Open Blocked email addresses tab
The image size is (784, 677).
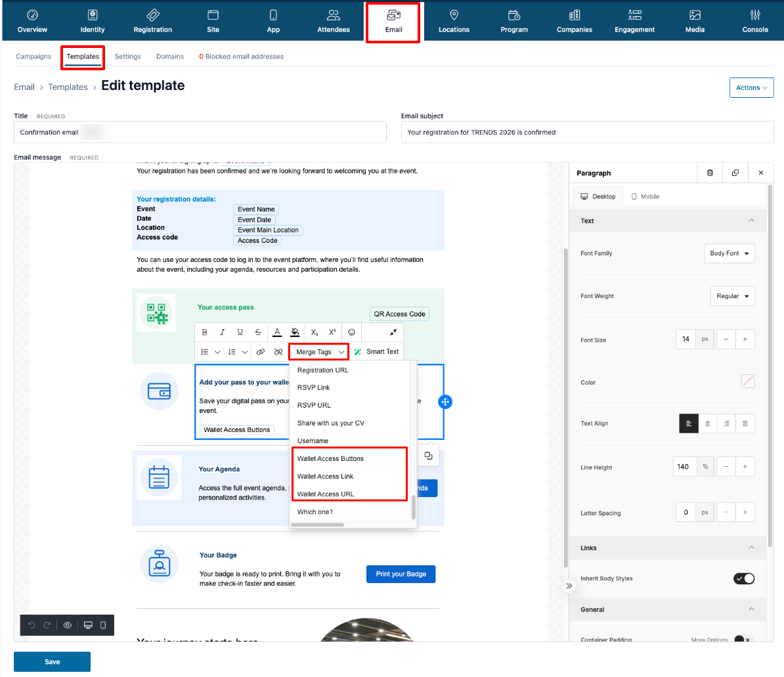[242, 56]
